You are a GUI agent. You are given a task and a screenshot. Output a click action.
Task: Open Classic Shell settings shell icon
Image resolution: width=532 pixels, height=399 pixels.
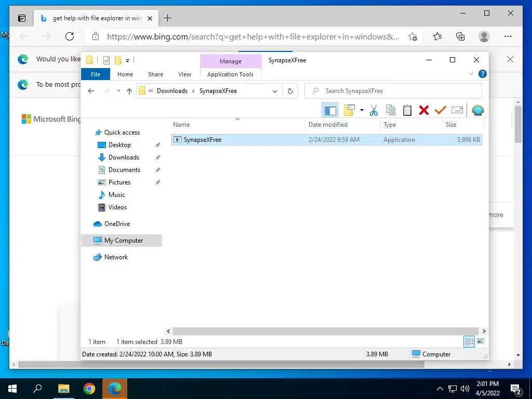coord(478,110)
